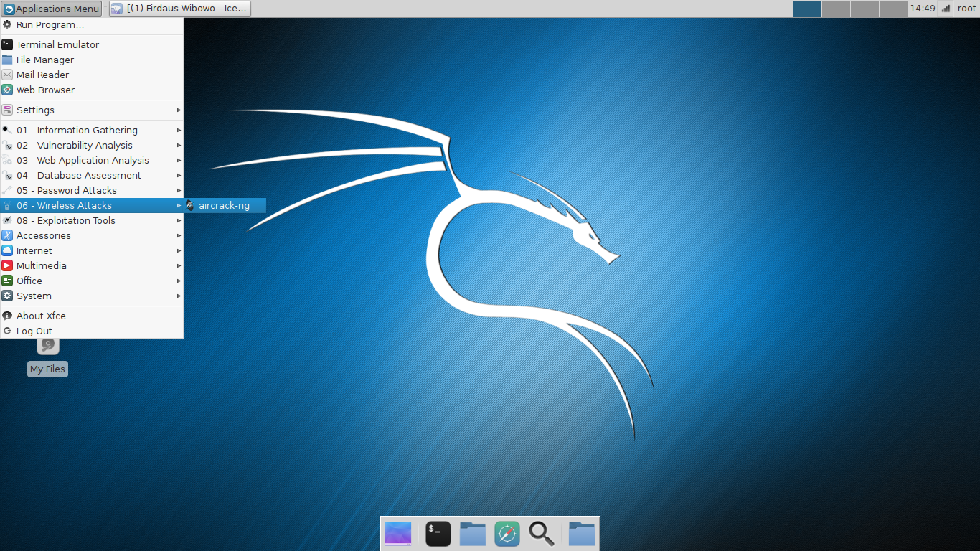Click the Mail Reader envelope icon
Screen dimensions: 980x551
[6, 75]
